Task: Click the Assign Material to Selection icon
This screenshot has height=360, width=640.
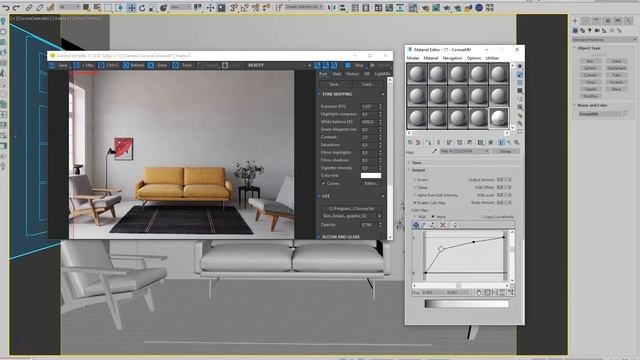Action: (428, 142)
